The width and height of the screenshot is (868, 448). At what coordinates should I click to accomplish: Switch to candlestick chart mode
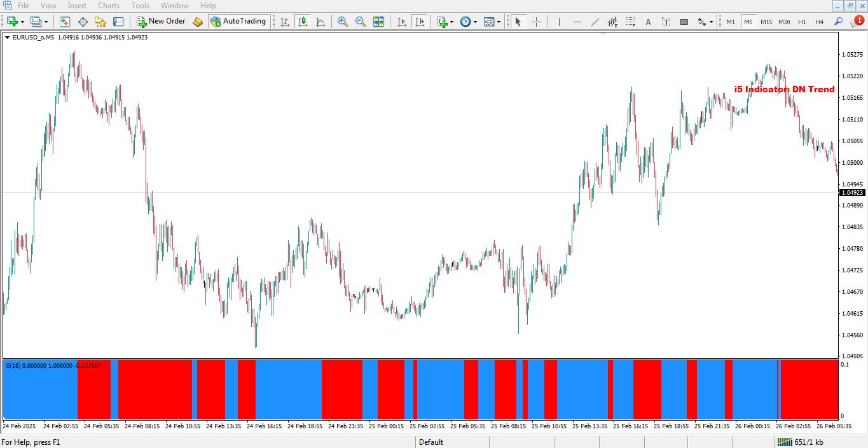[303, 22]
